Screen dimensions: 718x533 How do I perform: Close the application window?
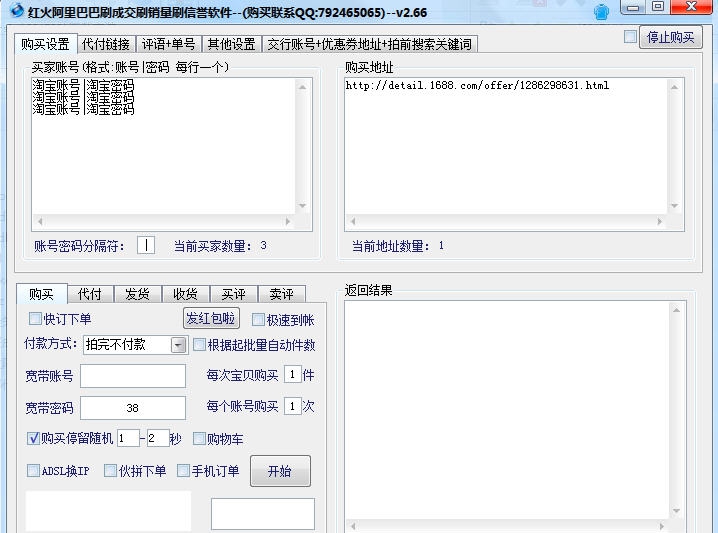click(691, 6)
